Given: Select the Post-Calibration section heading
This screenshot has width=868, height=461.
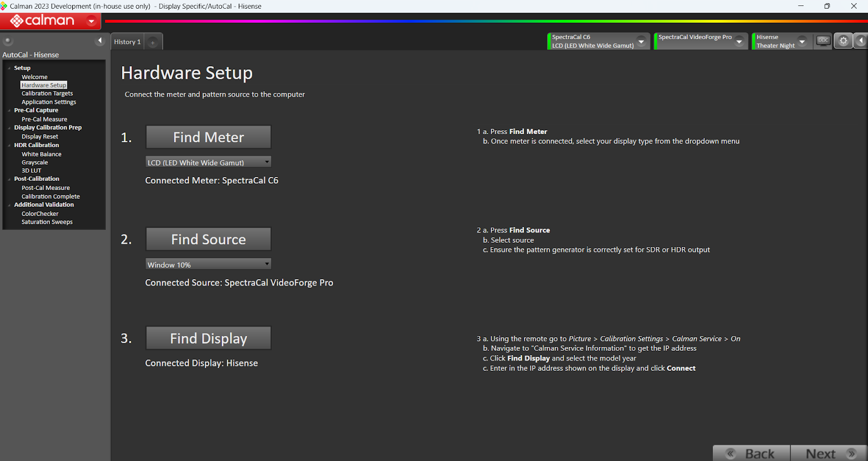Looking at the screenshot, I should [37, 179].
